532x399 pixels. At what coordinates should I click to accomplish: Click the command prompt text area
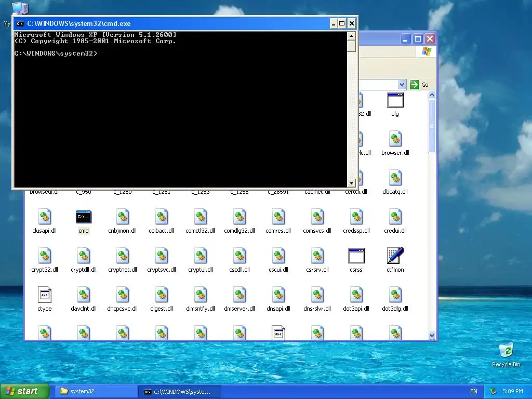(180, 109)
